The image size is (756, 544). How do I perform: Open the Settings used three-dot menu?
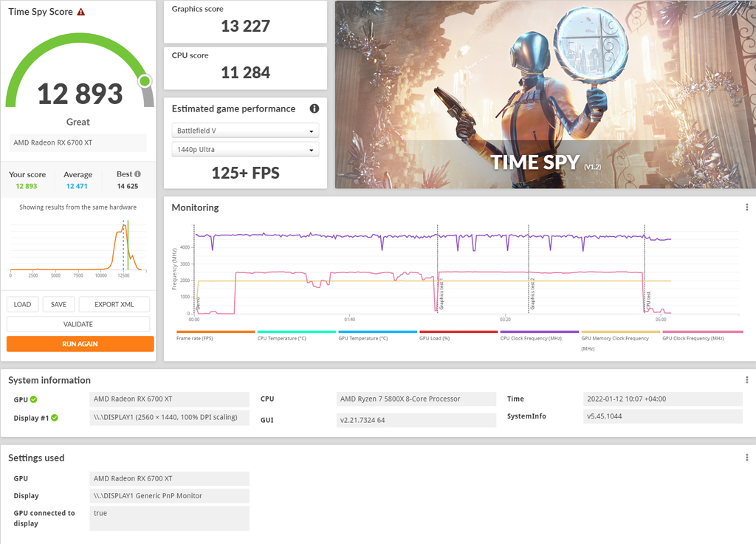coord(747,458)
